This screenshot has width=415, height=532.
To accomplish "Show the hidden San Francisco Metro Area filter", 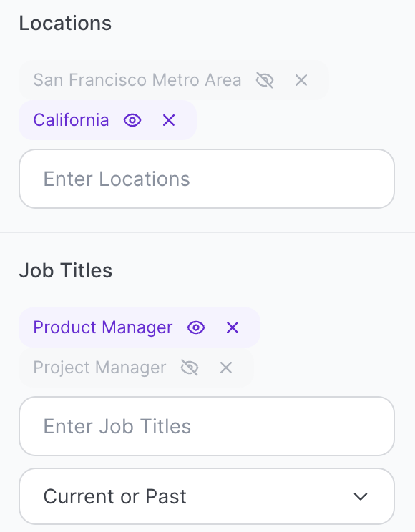I will pos(265,80).
